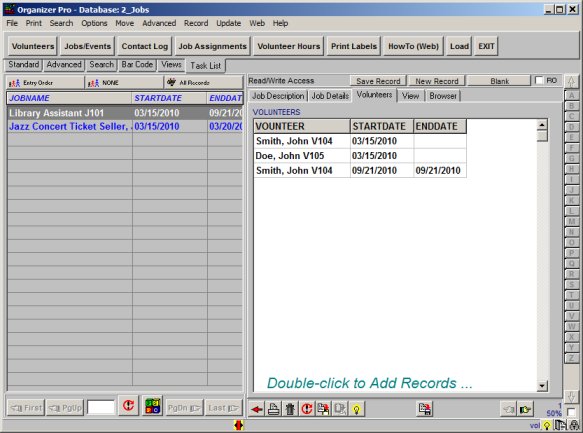The height and width of the screenshot is (433, 583).
Task: Click the Save Record button
Action: (378, 81)
